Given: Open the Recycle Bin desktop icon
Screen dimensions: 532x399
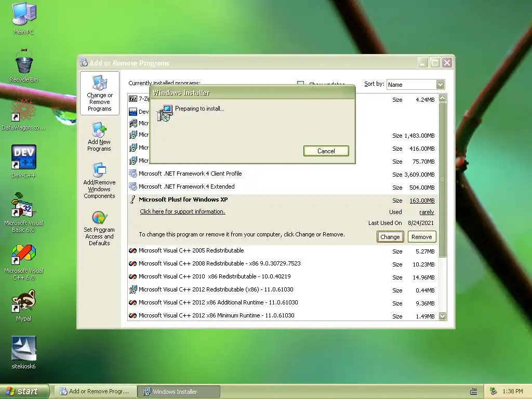Looking at the screenshot, I should click(23, 66).
